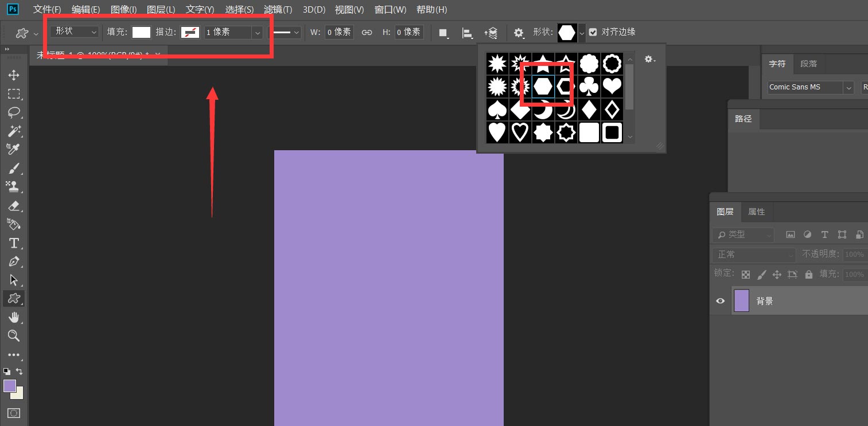Screen dimensions: 868x426
Task: Select the Magic Wand tool
Action: click(14, 131)
